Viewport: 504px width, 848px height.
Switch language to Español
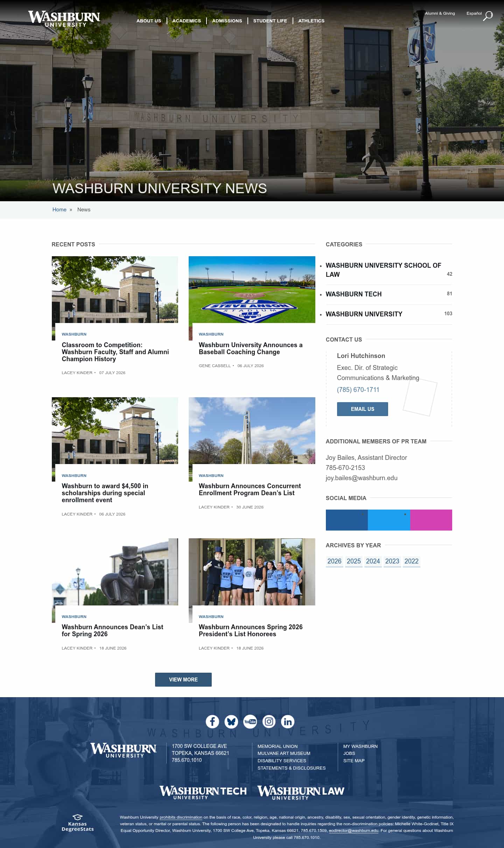pos(474,13)
